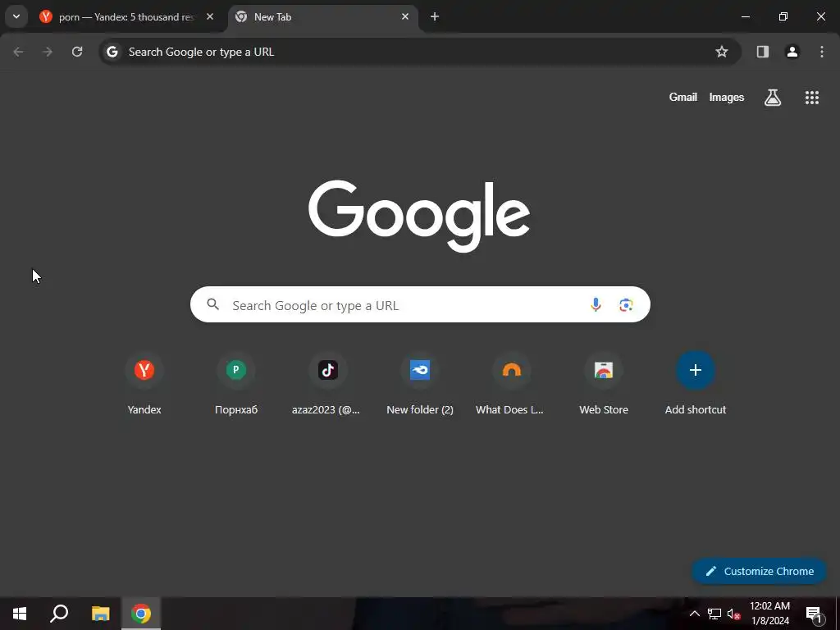The image size is (840, 630).
Task: Close the Yandex search results tab
Action: click(210, 16)
